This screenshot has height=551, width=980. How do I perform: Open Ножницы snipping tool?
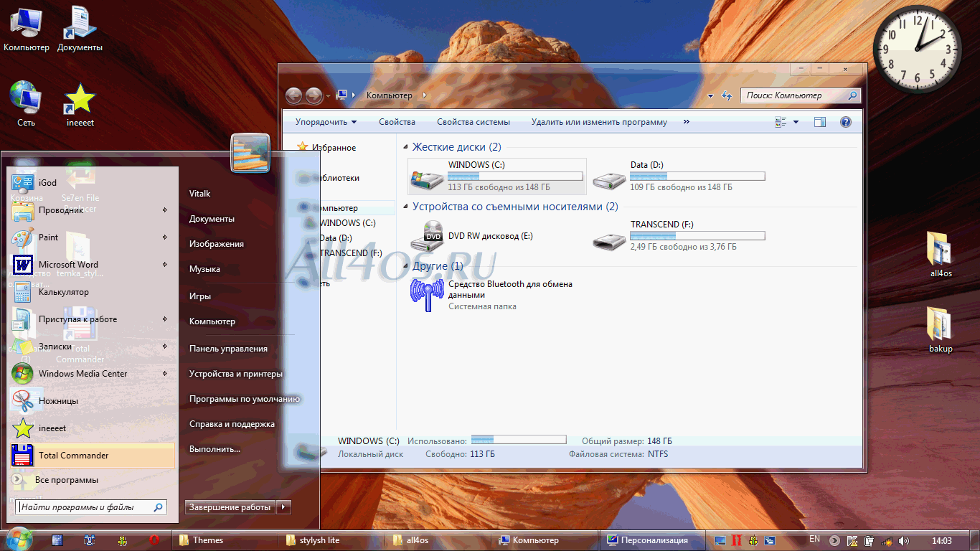(x=92, y=401)
